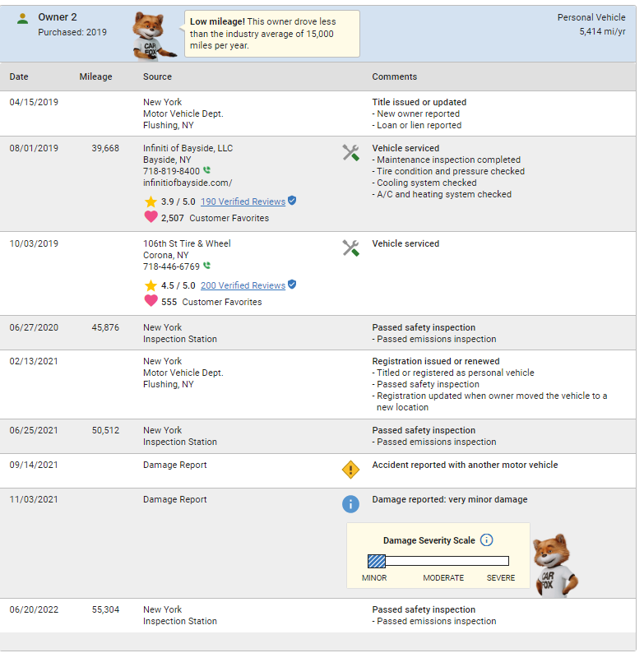Image resolution: width=644 pixels, height=653 pixels.
Task: Click phone icon next to 718-819-8400
Action: [207, 171]
